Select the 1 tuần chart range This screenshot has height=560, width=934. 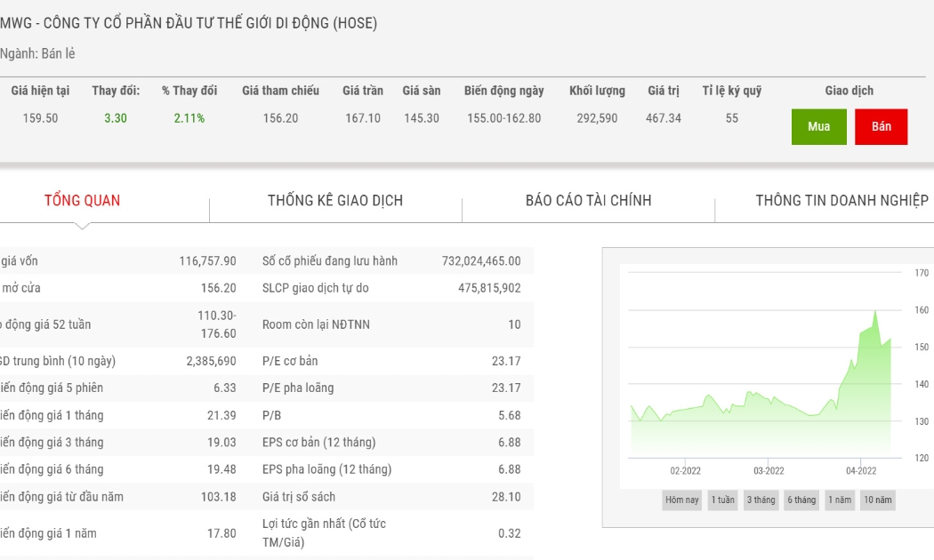pyautogui.click(x=722, y=500)
